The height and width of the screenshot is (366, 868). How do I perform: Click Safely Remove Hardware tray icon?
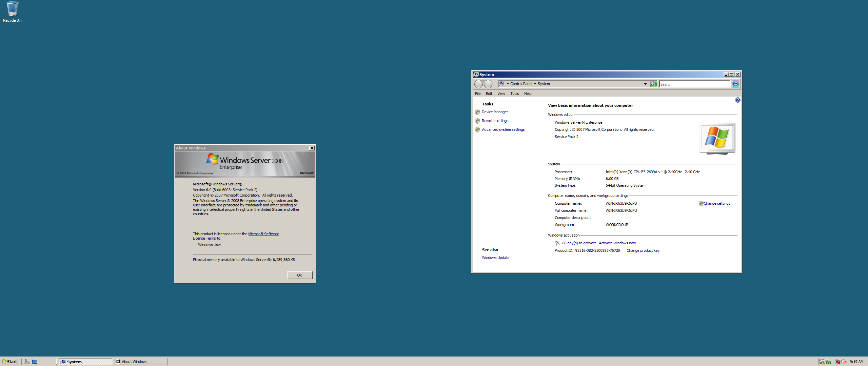coord(828,362)
